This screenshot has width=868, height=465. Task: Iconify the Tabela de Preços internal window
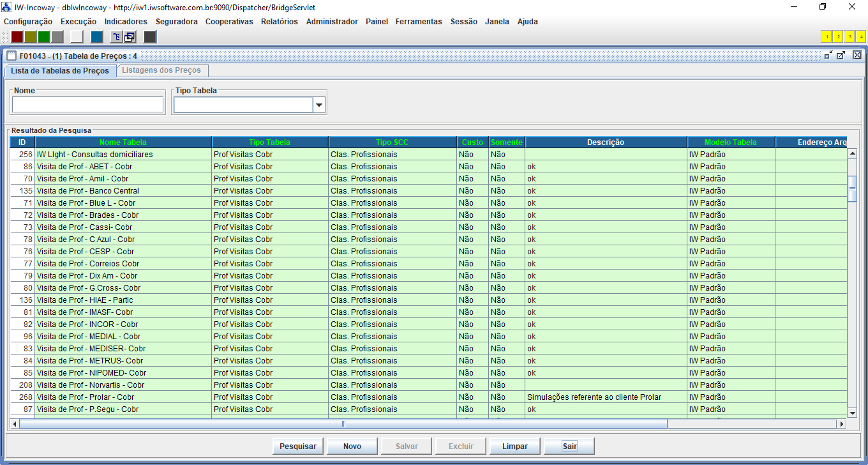(x=828, y=56)
